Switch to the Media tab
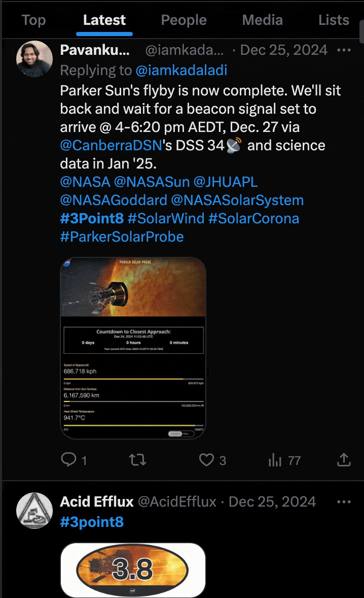The width and height of the screenshot is (364, 598). pos(262,20)
